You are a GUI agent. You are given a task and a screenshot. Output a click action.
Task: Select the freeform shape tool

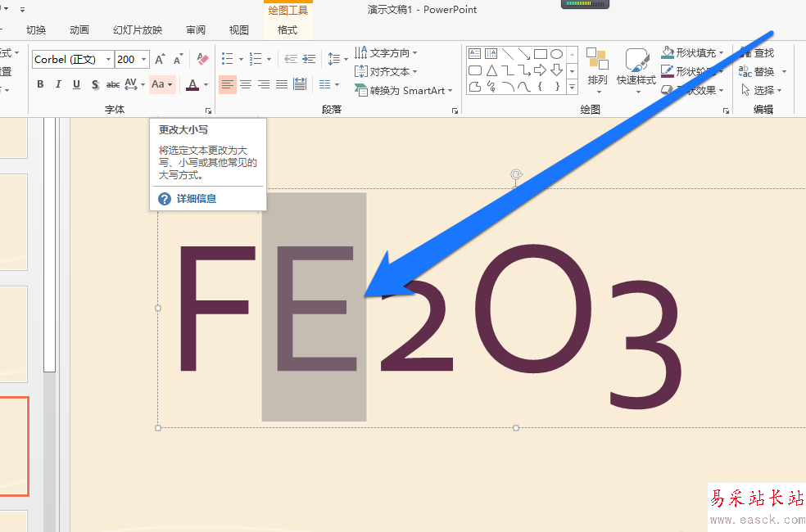pyautogui.click(x=475, y=87)
